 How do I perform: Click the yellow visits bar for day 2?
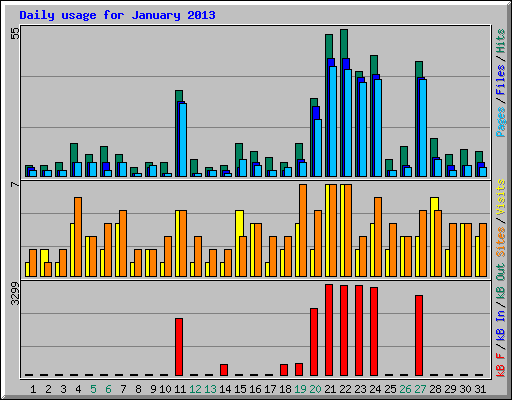coord(44,256)
